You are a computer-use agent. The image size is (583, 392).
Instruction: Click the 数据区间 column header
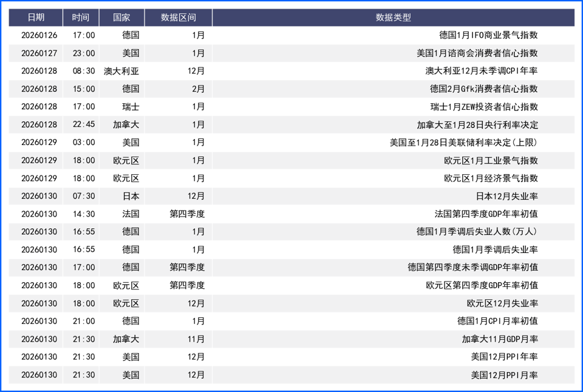click(x=177, y=18)
